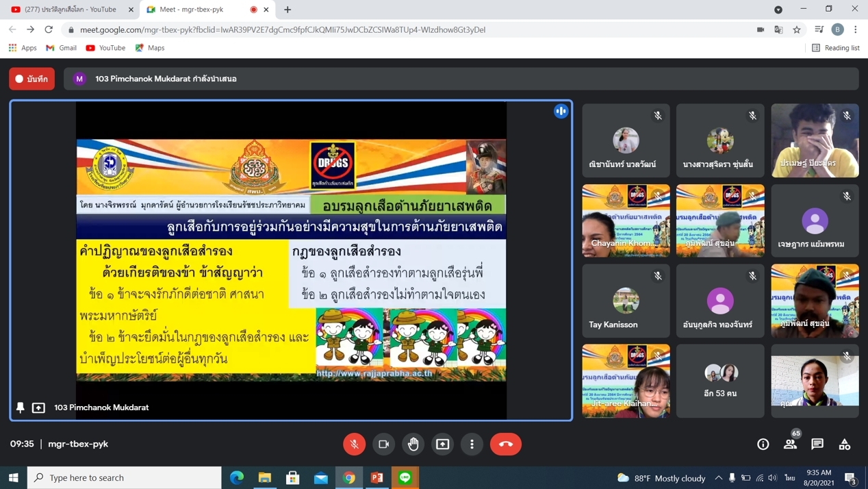
Task: Open the Reading list button
Action: click(835, 48)
